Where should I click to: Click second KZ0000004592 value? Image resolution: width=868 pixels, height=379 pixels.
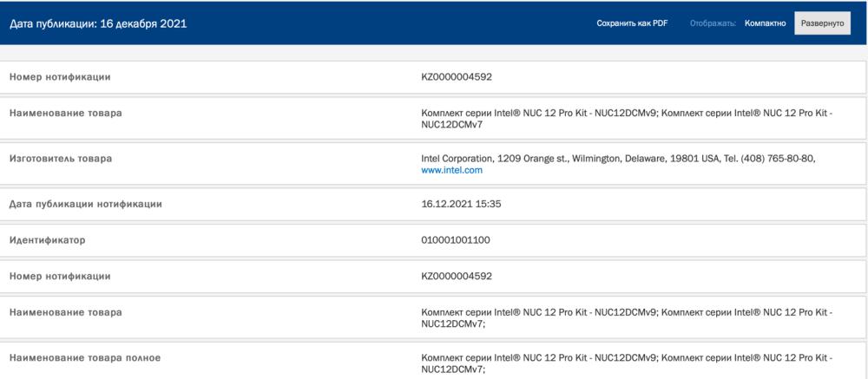(x=457, y=276)
